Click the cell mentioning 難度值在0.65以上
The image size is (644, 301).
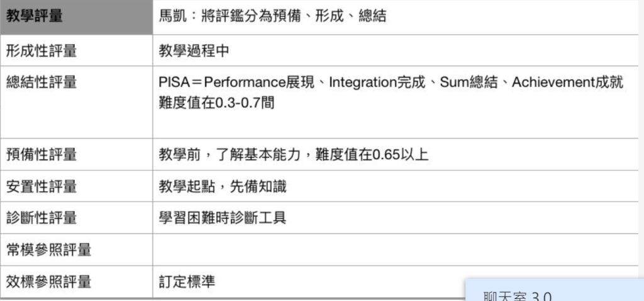click(293, 154)
